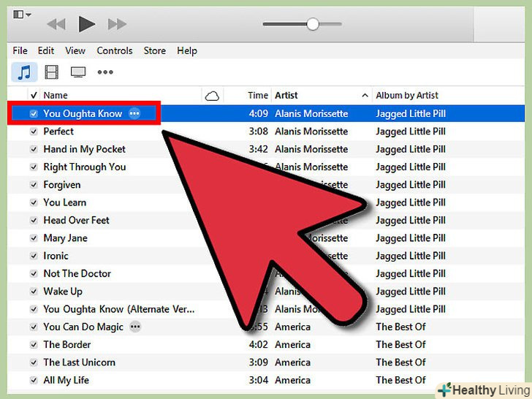Click America artist in The Last Unicorn row
This screenshot has width=532, height=399.
[x=292, y=362]
